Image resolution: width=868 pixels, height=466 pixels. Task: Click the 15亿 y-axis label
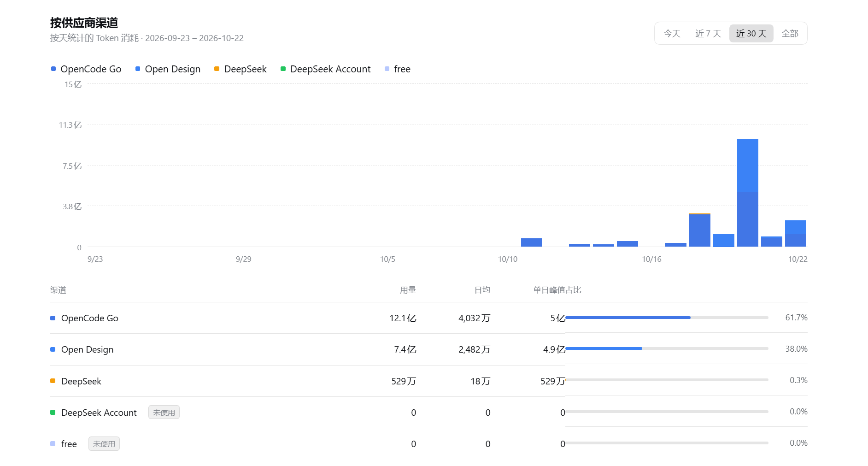[73, 84]
